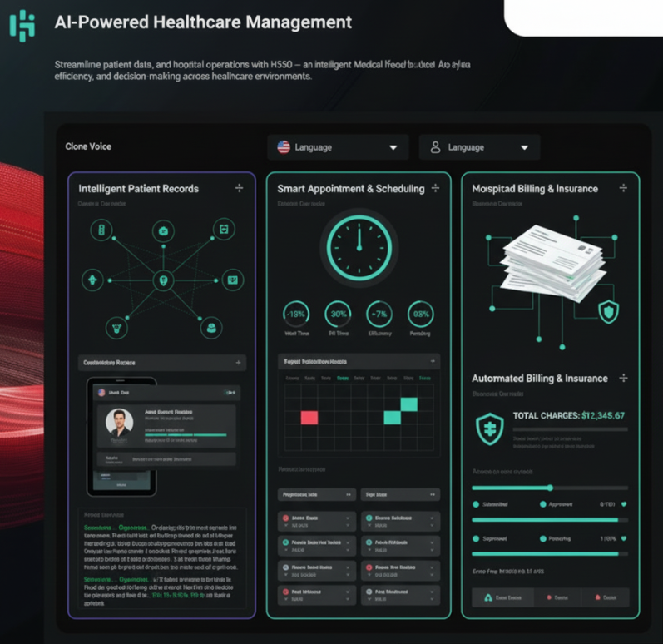This screenshot has height=644, width=663.
Task: Click the Clone Voice label
Action: 88,146
